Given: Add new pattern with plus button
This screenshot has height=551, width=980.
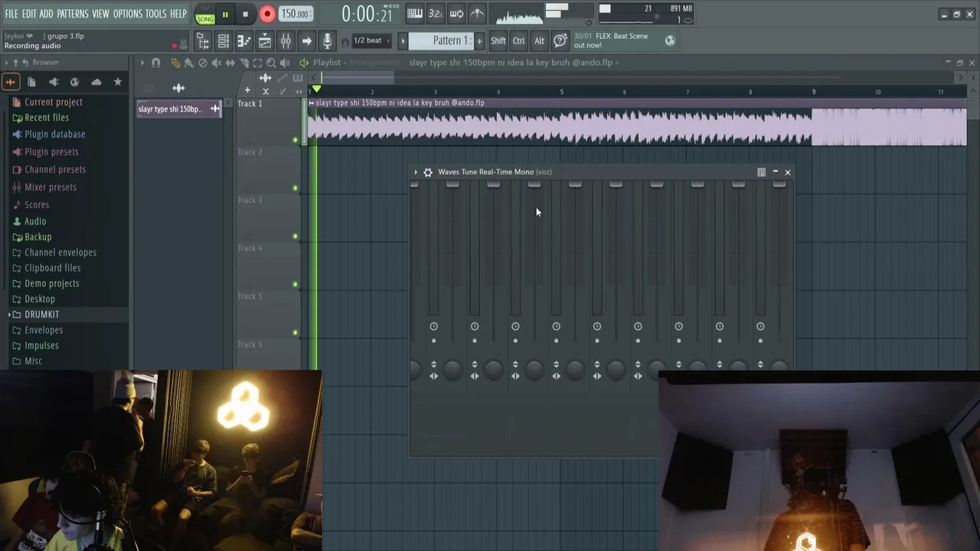Looking at the screenshot, I should (x=479, y=41).
